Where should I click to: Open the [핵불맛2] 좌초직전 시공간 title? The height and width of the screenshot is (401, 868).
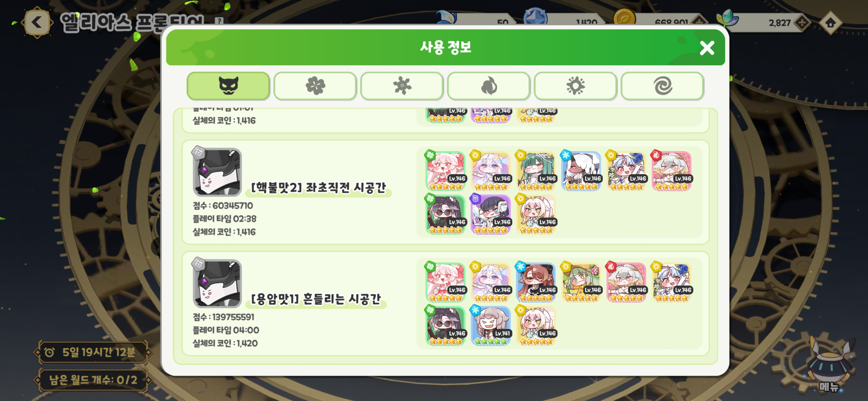(x=319, y=187)
